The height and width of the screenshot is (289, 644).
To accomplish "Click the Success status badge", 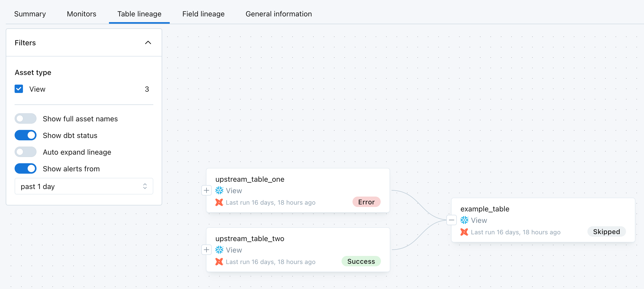I will click(361, 261).
